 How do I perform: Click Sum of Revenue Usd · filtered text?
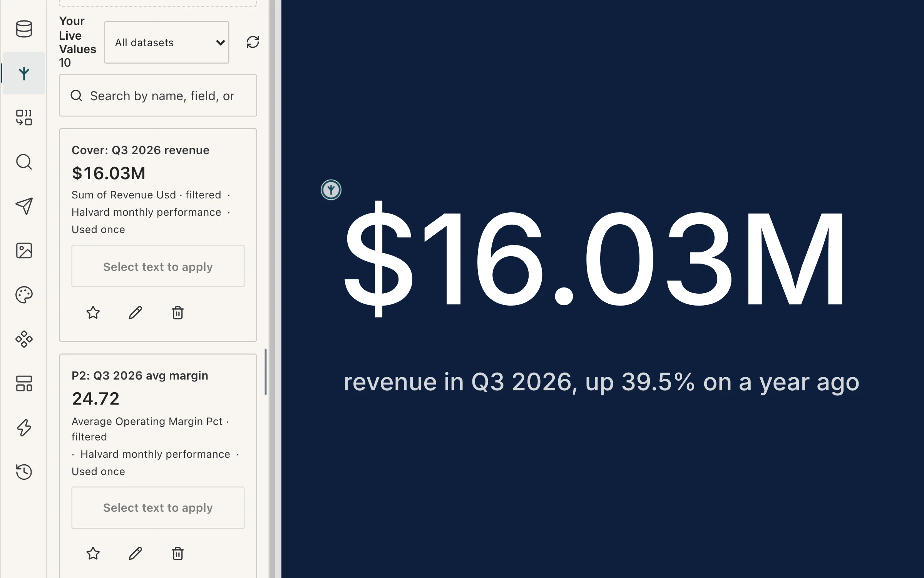click(146, 195)
